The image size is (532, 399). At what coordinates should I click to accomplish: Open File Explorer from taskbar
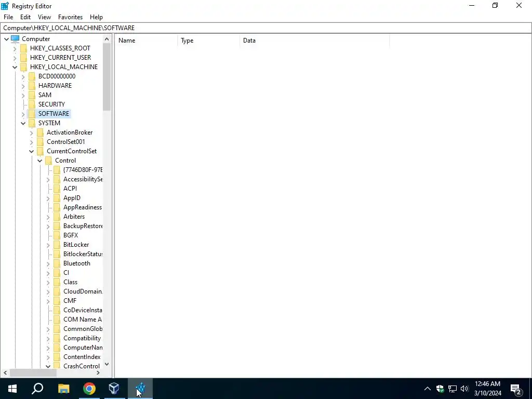(x=64, y=389)
